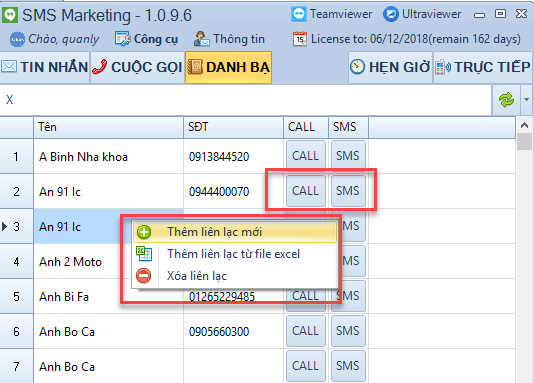The image size is (534, 383).
Task: Click the clock icon on HẸN GIỜ
Action: coord(357,67)
